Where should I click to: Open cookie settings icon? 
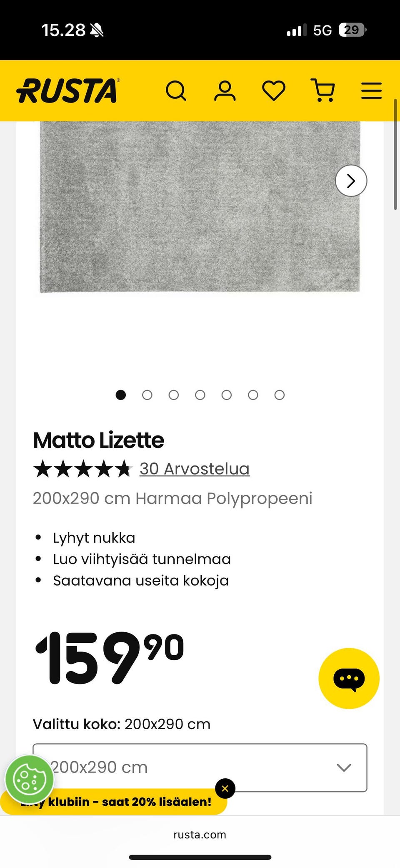coord(29,779)
